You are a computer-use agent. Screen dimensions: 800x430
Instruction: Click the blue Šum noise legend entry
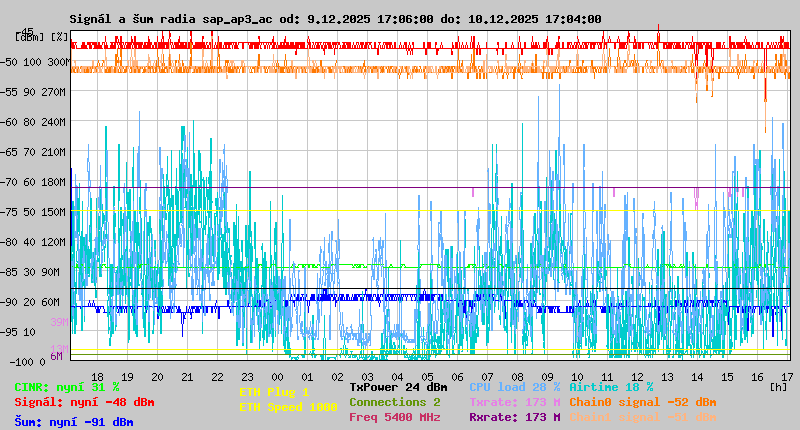pyautogui.click(x=74, y=422)
